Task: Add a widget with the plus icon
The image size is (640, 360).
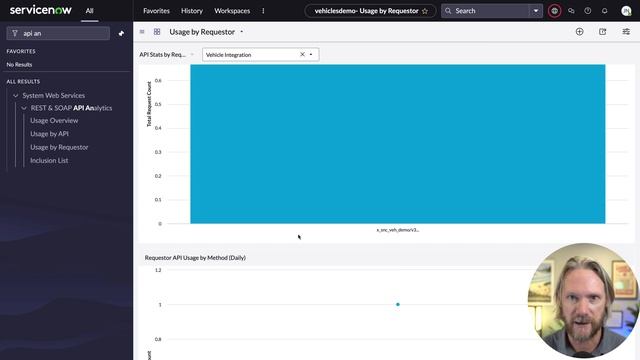Action: point(580,32)
